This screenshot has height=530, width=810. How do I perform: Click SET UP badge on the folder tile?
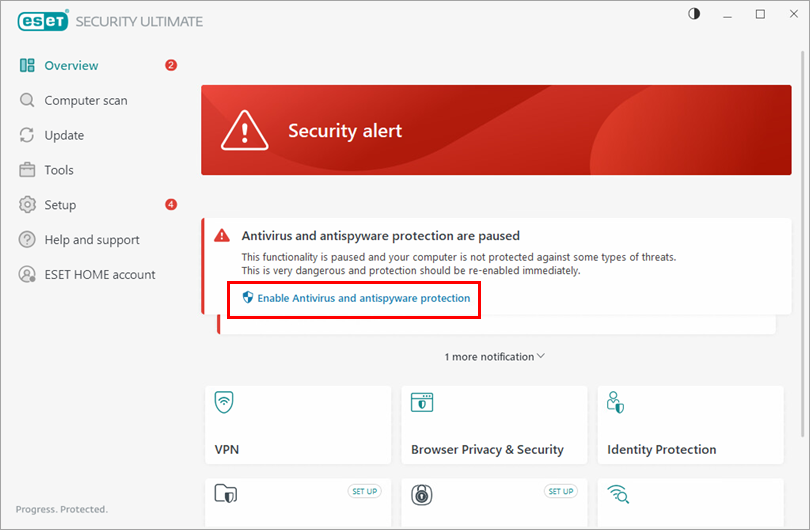[364, 491]
